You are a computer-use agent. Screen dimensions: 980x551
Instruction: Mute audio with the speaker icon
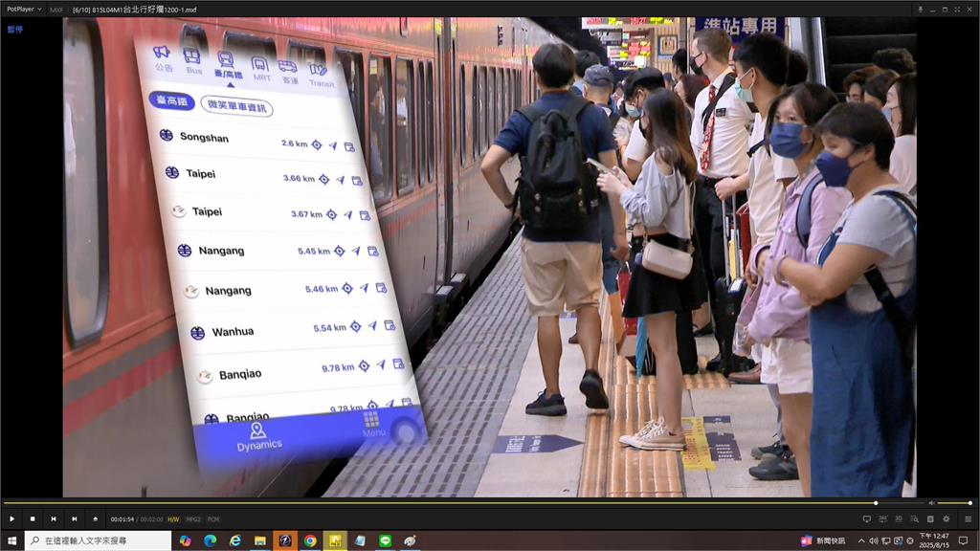(931, 503)
